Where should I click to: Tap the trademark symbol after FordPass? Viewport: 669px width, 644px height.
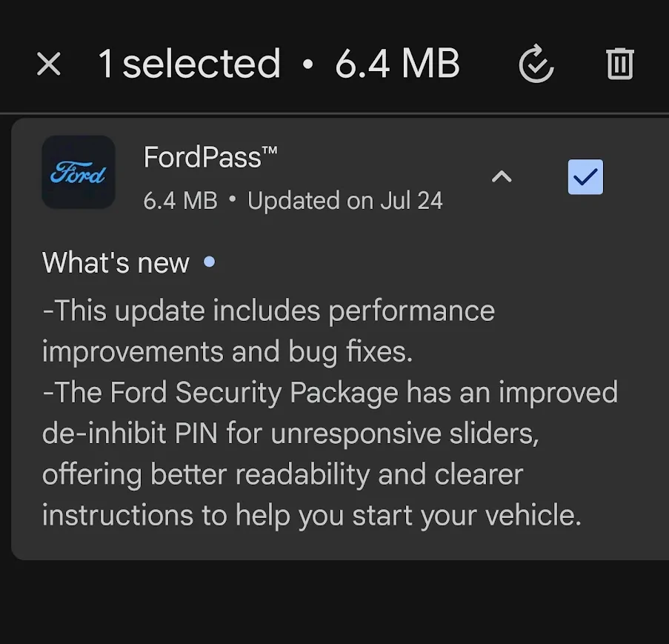(x=270, y=152)
